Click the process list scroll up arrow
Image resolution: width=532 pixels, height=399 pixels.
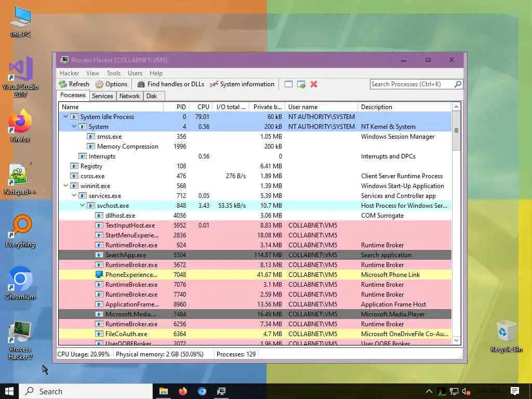(x=456, y=107)
